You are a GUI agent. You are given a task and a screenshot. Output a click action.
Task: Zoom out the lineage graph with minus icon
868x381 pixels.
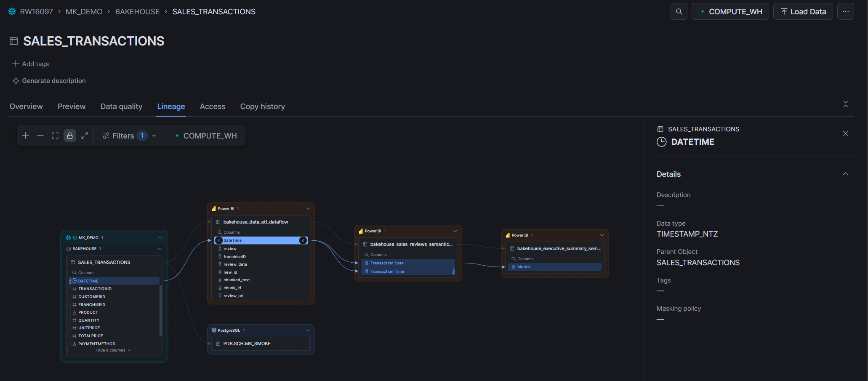point(40,136)
